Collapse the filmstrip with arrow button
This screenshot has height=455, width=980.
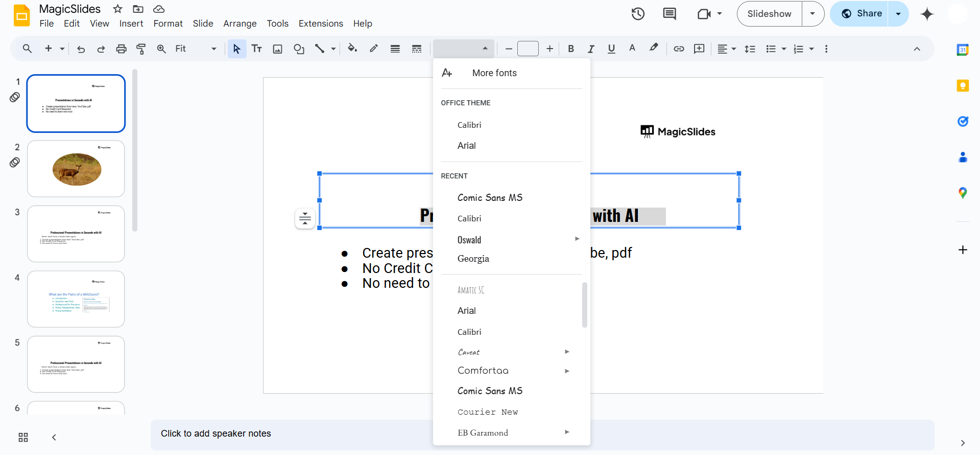pos(54,437)
